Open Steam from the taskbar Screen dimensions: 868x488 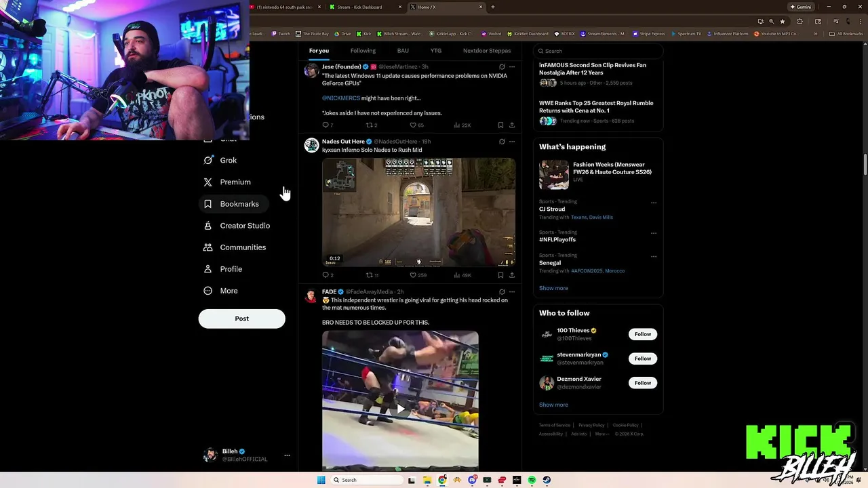point(547,480)
